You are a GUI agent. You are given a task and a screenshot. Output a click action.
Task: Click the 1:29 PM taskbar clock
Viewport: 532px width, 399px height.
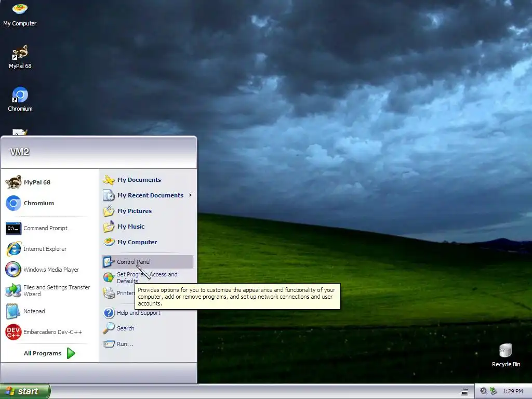pos(513,391)
